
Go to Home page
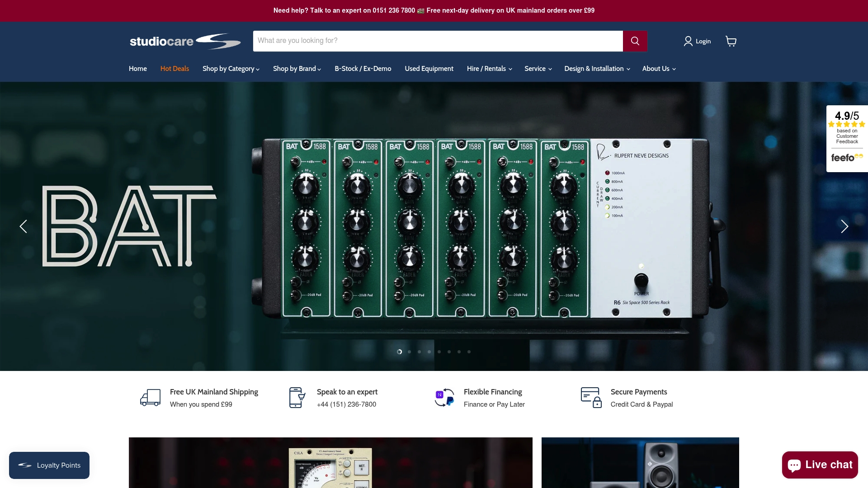click(x=138, y=69)
